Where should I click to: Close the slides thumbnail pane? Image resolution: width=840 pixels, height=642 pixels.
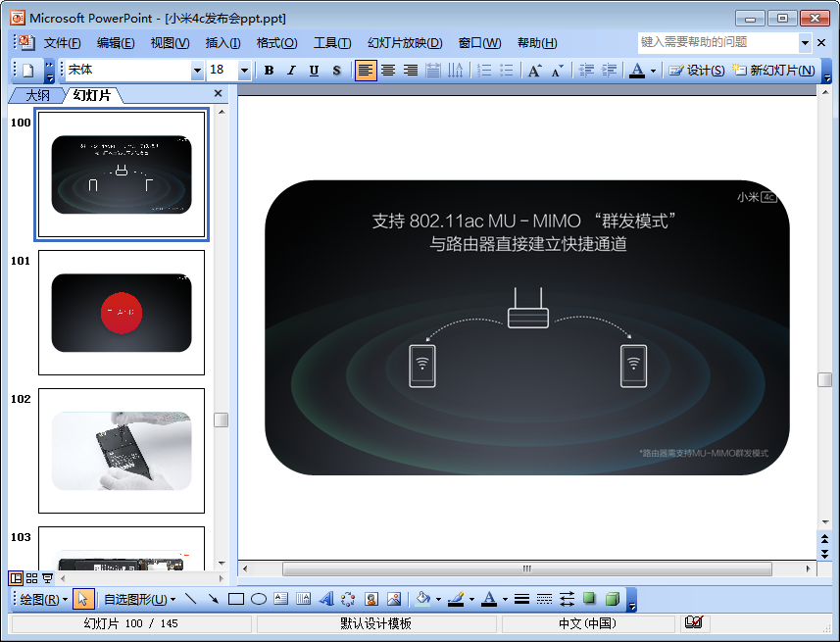[x=218, y=93]
